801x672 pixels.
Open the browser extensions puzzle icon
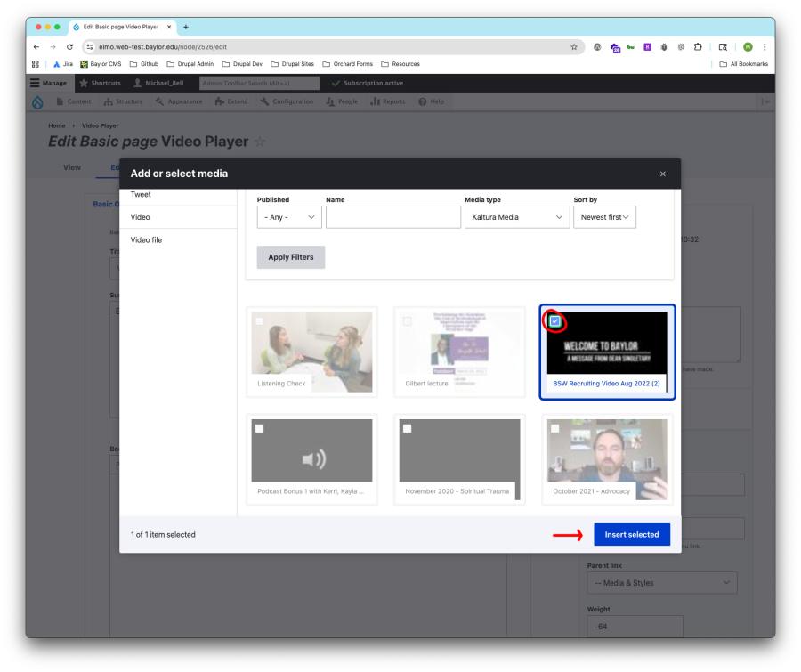tap(698, 47)
